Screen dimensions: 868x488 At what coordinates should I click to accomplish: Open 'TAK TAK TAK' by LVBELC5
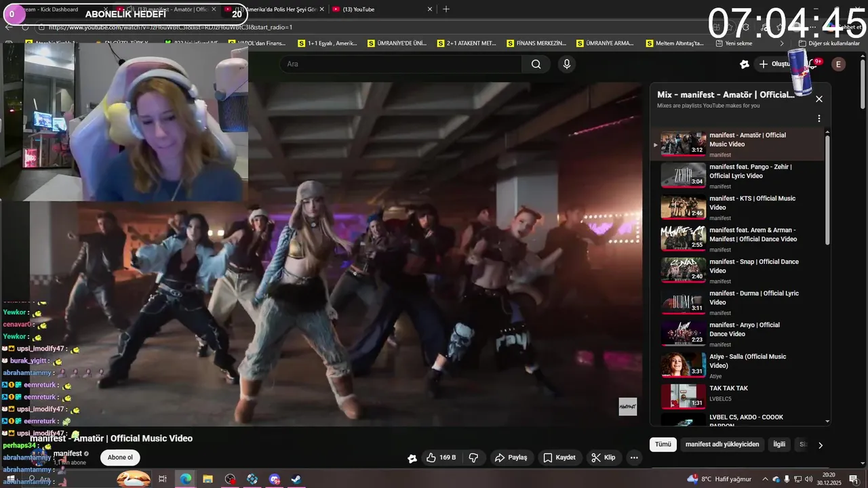coord(739,396)
